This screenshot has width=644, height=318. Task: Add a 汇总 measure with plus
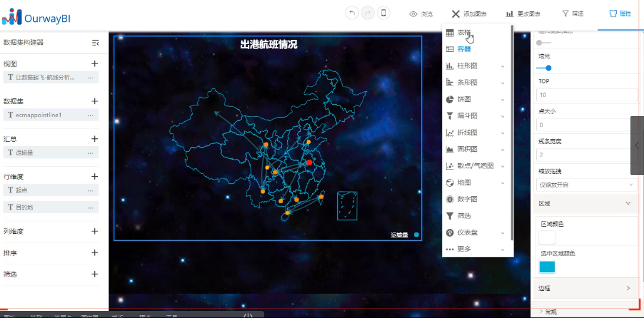(x=94, y=139)
